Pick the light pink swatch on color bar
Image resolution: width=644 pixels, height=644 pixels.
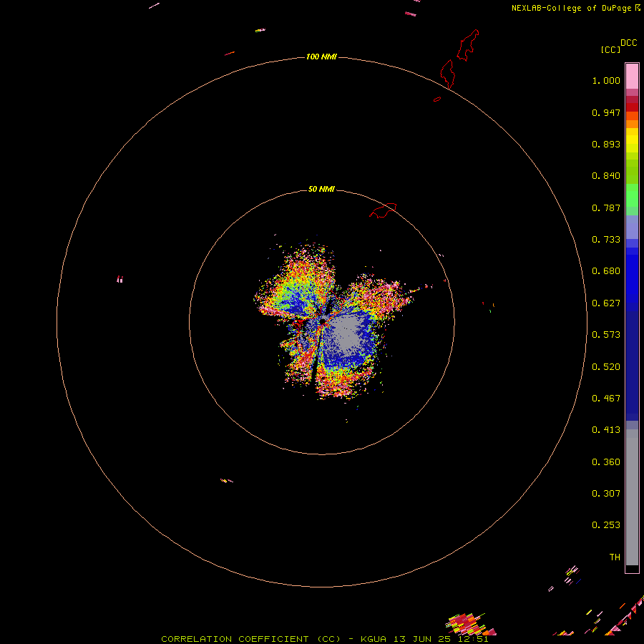tap(632, 77)
